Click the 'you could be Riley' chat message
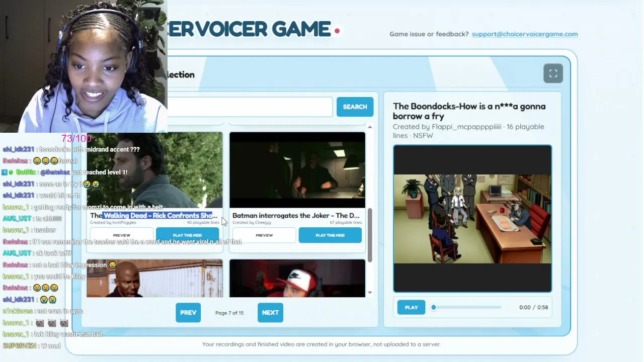Viewport: 644px width, 362px height. pyautogui.click(x=59, y=277)
